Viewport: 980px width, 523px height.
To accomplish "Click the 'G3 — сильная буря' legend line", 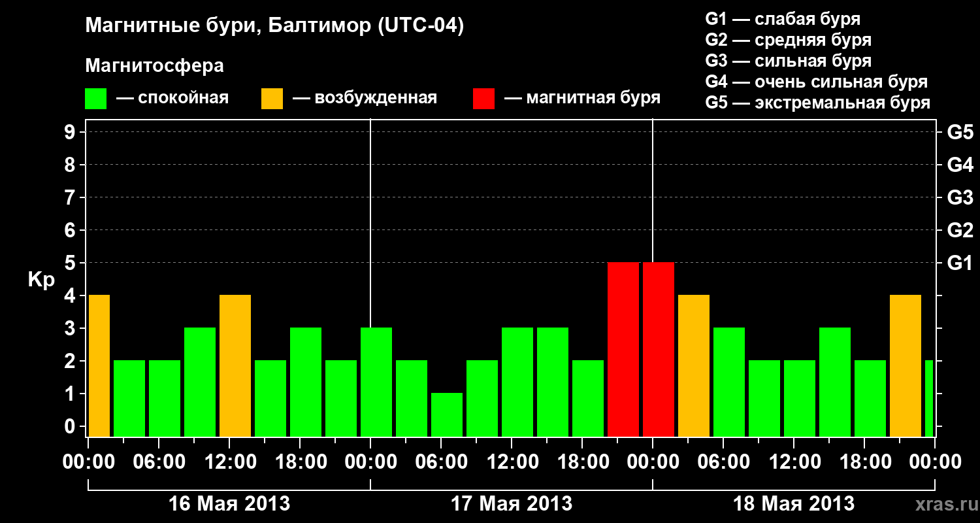I will click(789, 61).
